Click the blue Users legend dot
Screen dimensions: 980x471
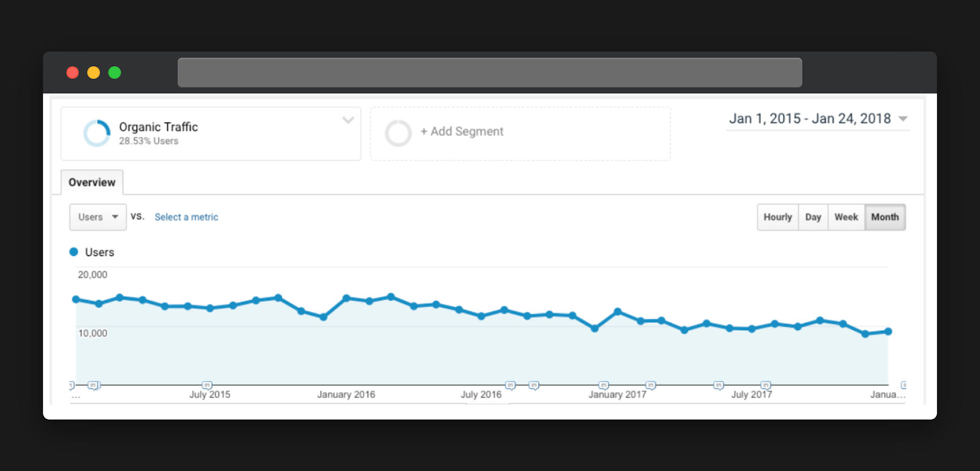(x=74, y=252)
